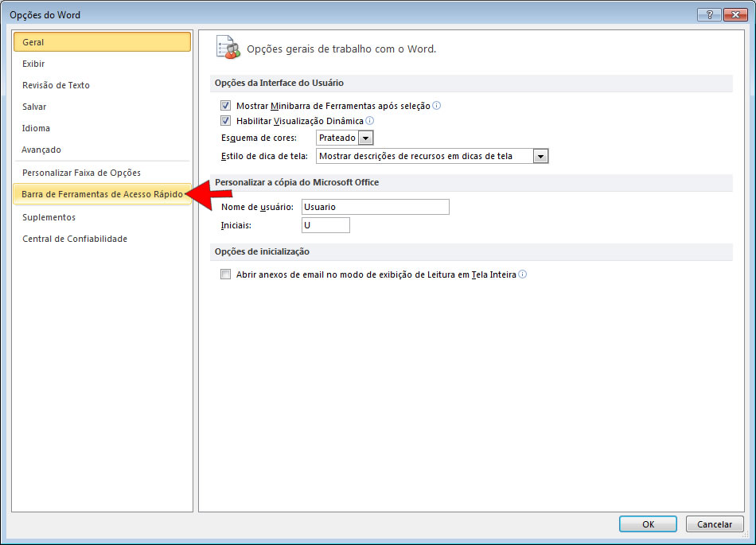The width and height of the screenshot is (756, 545).
Task: Select the Geral category
Action: pos(102,42)
